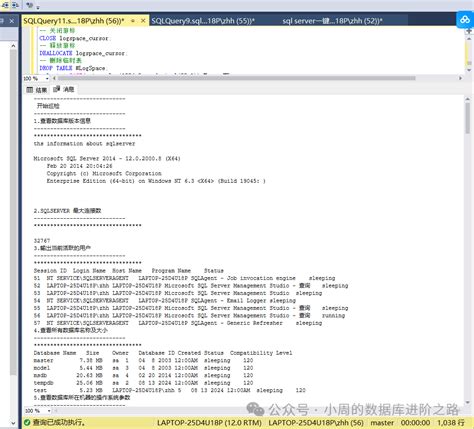The height and width of the screenshot is (429, 474).
Task: Click the DEALLOCATE logspace_cursor code line
Action: click(x=83, y=53)
